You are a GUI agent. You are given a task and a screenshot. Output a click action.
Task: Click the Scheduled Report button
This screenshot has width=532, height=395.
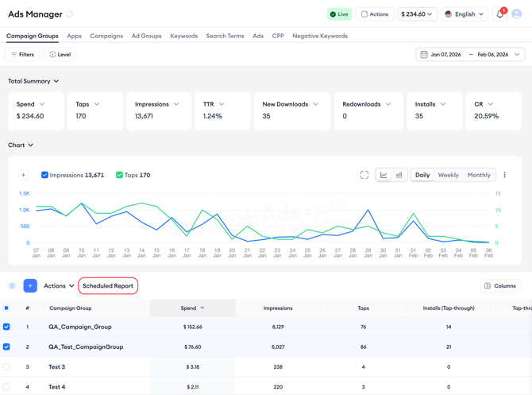(108, 286)
